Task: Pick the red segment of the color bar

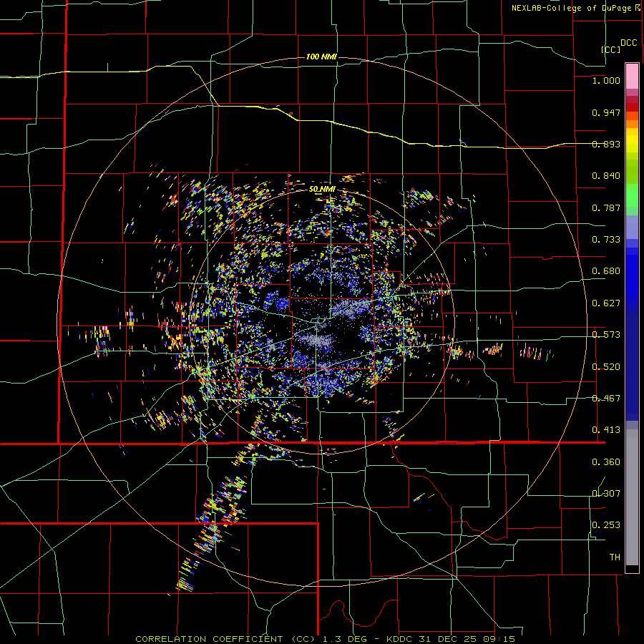Action: click(x=632, y=107)
